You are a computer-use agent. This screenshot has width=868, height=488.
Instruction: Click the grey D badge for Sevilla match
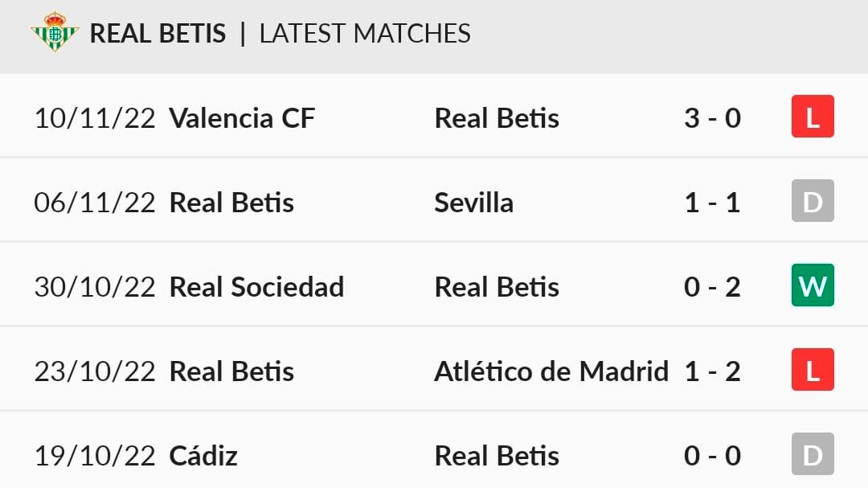pos(813,201)
